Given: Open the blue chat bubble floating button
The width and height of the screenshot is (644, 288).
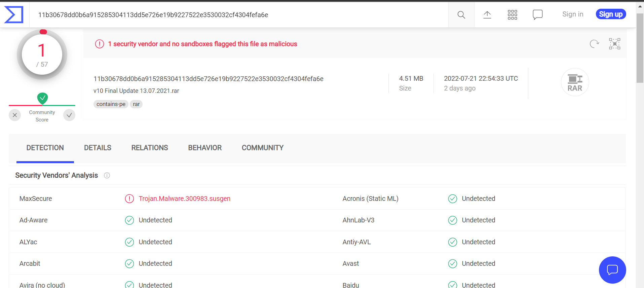Looking at the screenshot, I should click(612, 270).
